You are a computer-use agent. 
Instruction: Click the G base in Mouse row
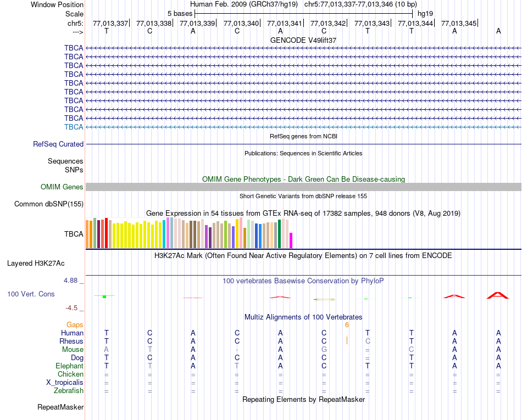(x=324, y=350)
